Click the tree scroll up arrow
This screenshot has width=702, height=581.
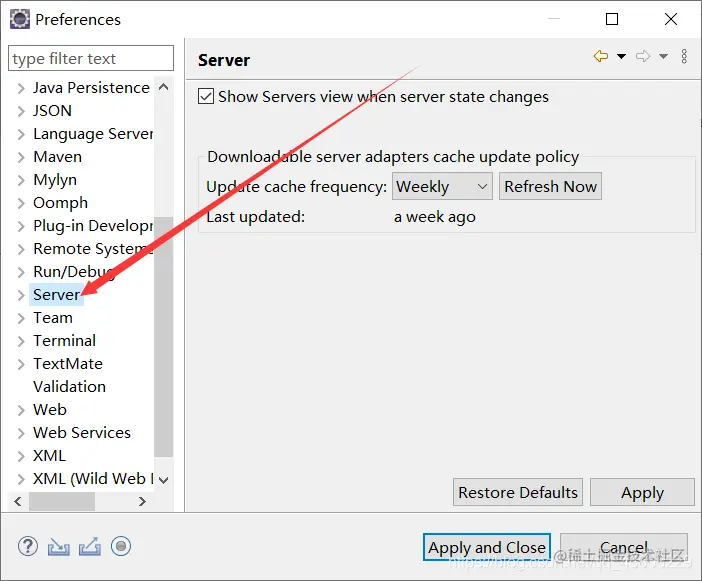point(164,87)
